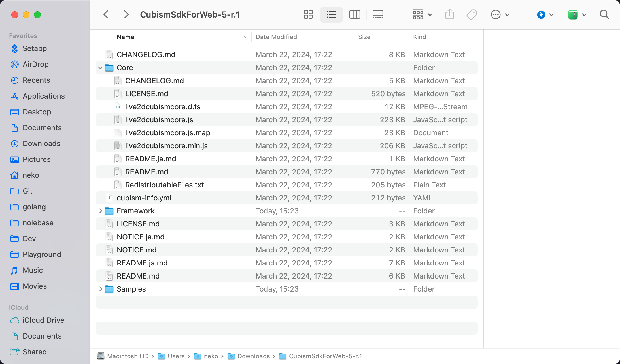The width and height of the screenshot is (620, 364).
Task: Open Downloads in sidebar
Action: coord(41,144)
